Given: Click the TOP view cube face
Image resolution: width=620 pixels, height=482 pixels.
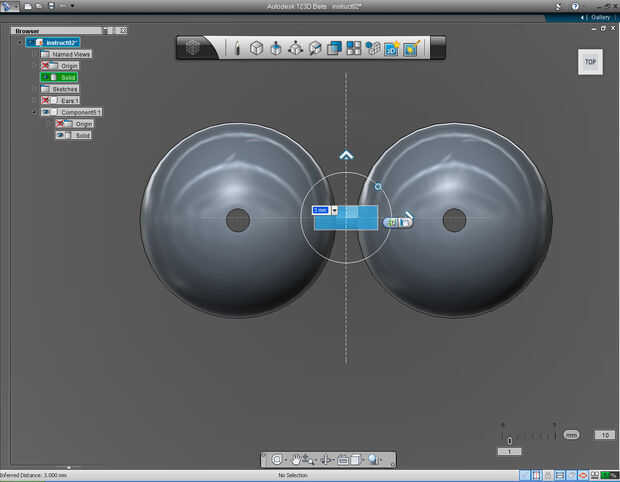Looking at the screenshot, I should (590, 62).
